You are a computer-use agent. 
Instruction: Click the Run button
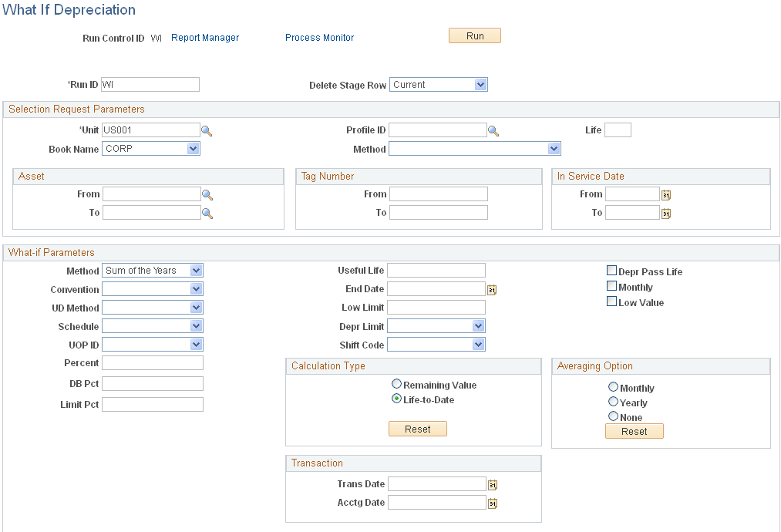pyautogui.click(x=474, y=35)
